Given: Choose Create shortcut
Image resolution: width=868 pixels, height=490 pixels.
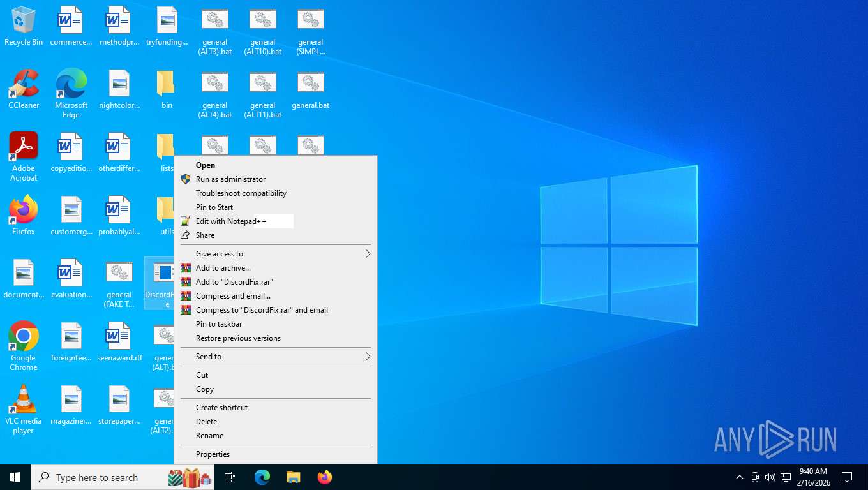Looking at the screenshot, I should coord(276,408).
